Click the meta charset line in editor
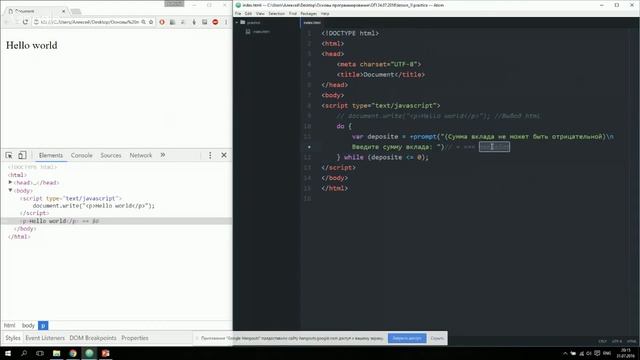Screen dimensions: 640x360 [x=379, y=64]
